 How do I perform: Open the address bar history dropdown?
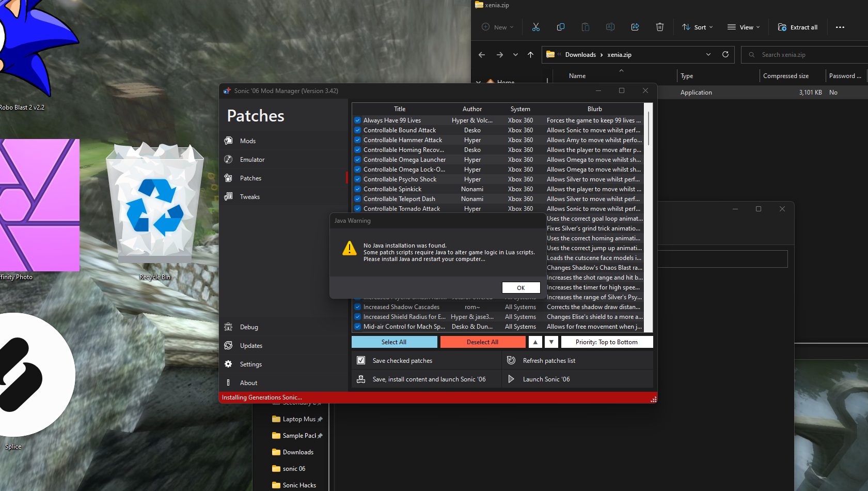tap(707, 54)
